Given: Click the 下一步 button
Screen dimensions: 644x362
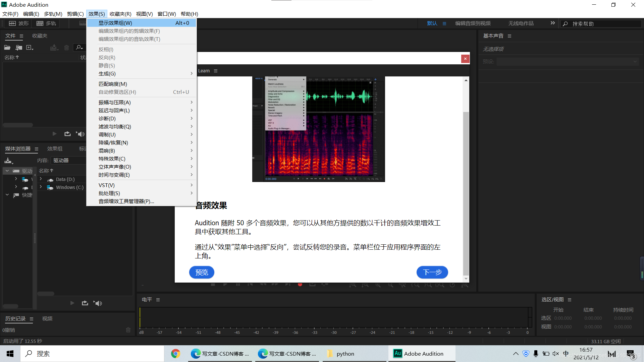Looking at the screenshot, I should click(432, 272).
